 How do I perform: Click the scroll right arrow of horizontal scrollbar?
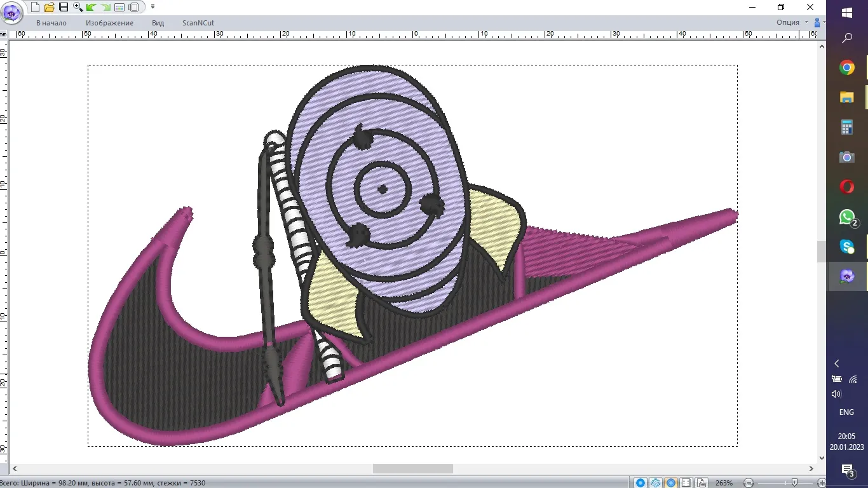pyautogui.click(x=811, y=468)
